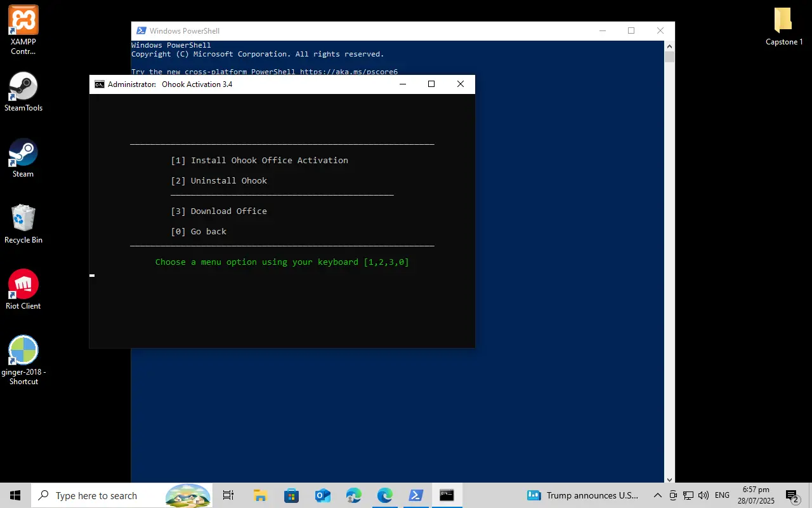Click PowerShell scrollbar up arrow
Image resolution: width=812 pixels, height=508 pixels.
coord(669,46)
